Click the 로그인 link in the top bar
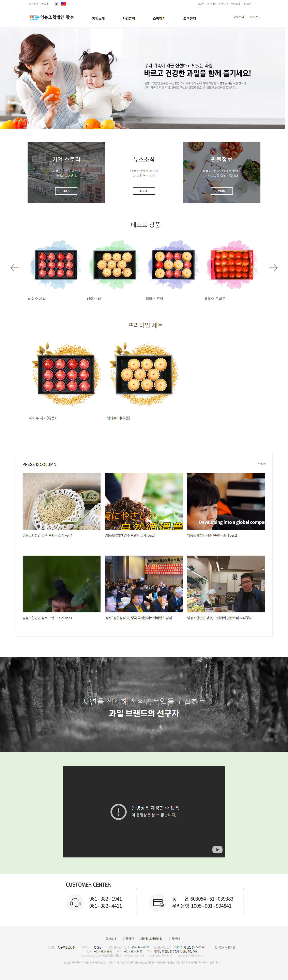288x980 pixels. click(201, 4)
